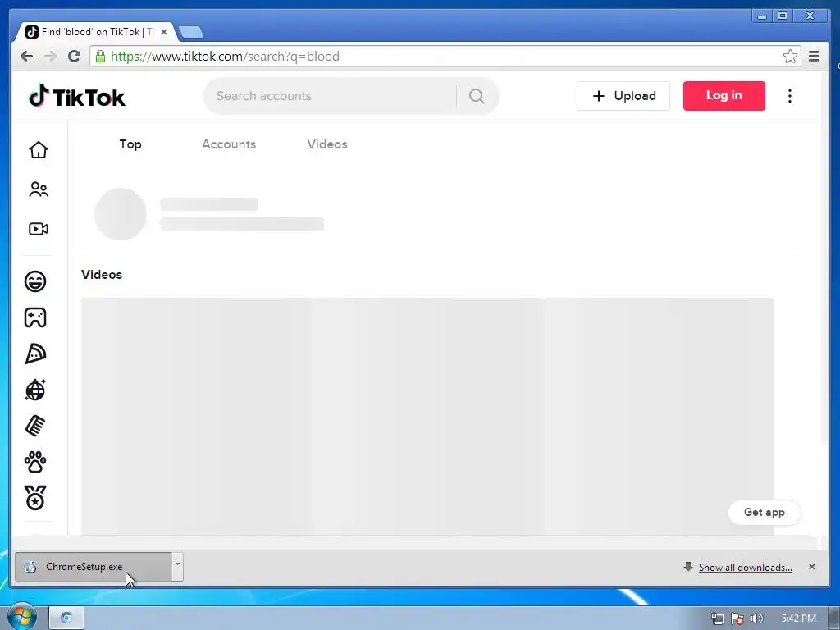The image size is (840, 630).
Task: Switch to the Videos tab
Action: (x=327, y=144)
